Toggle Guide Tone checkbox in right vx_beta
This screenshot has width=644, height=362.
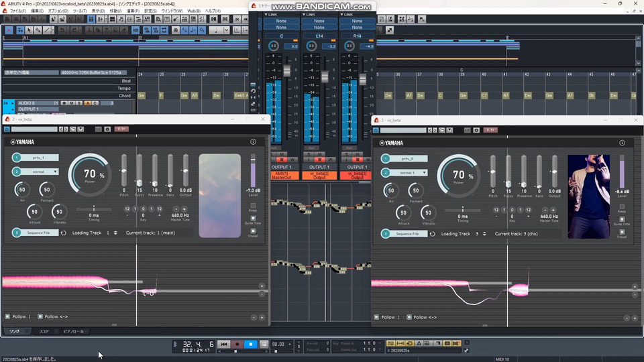point(622,219)
